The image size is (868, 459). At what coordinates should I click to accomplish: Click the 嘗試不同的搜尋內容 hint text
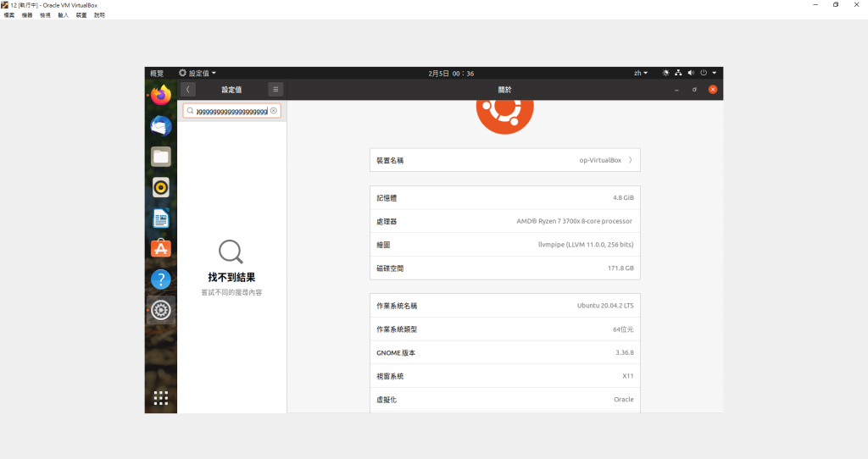[231, 292]
